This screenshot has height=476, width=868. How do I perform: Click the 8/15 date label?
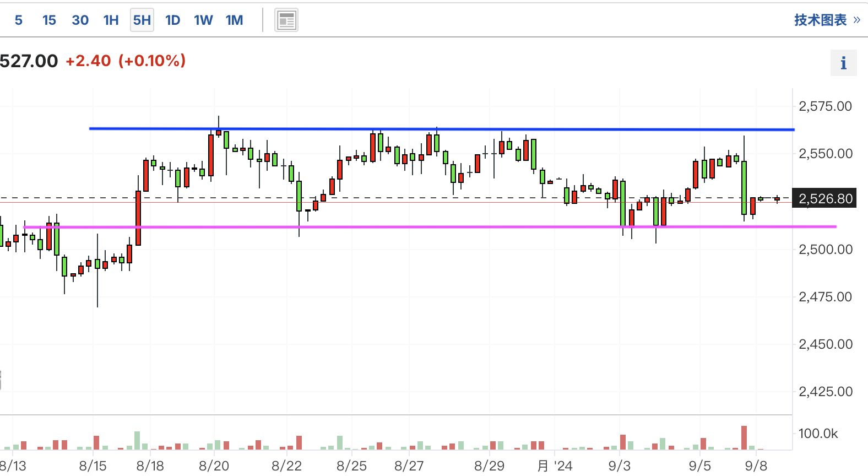(x=93, y=466)
